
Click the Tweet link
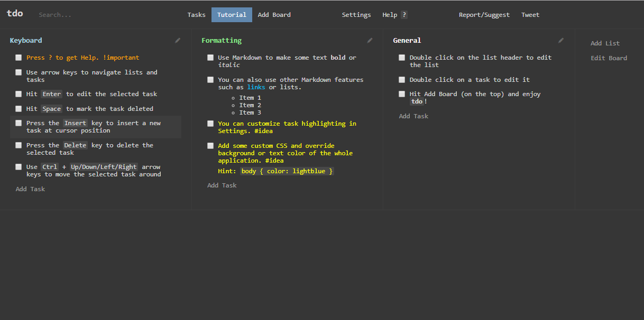(530, 15)
